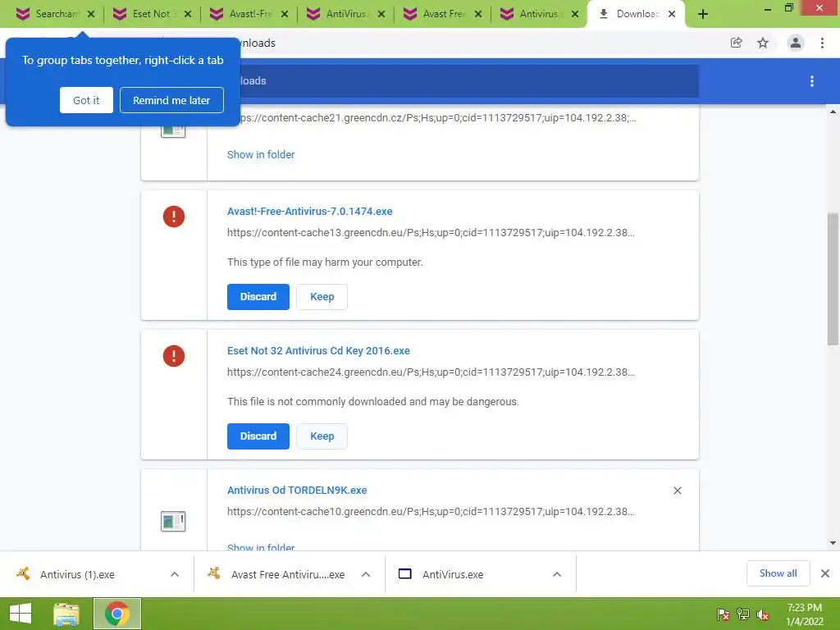Image resolution: width=840 pixels, height=630 pixels.
Task: Click 'not commonly downloaded' warning text
Action: pyautogui.click(x=373, y=402)
